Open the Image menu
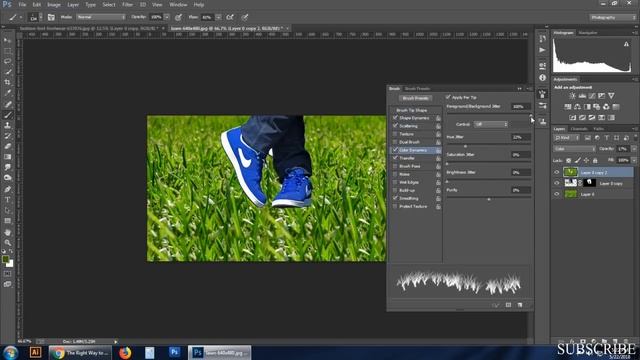 pyautogui.click(x=54, y=5)
